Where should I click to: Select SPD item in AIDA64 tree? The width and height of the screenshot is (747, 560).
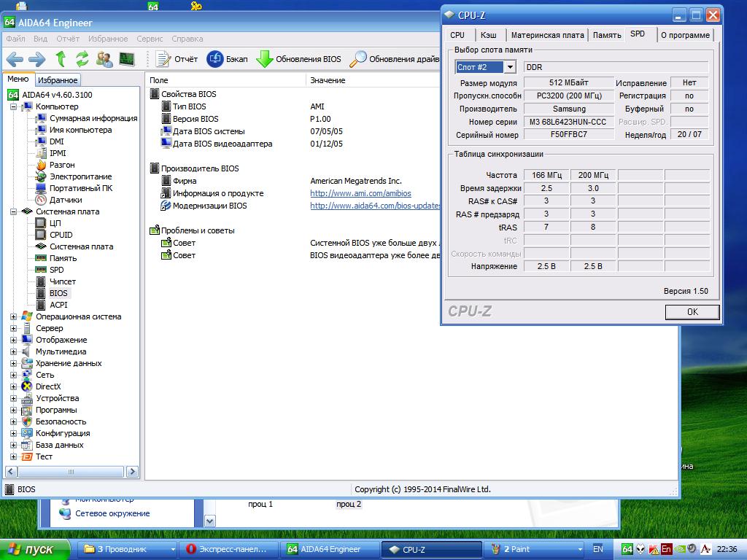(x=56, y=270)
